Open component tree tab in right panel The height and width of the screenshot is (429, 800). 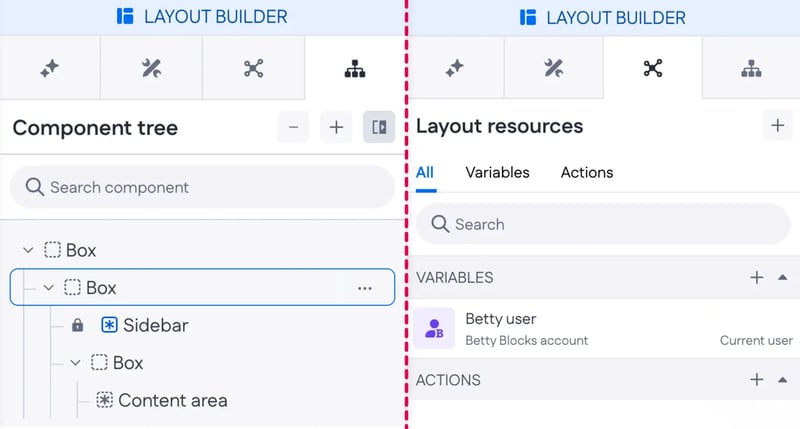pyautogui.click(x=751, y=68)
